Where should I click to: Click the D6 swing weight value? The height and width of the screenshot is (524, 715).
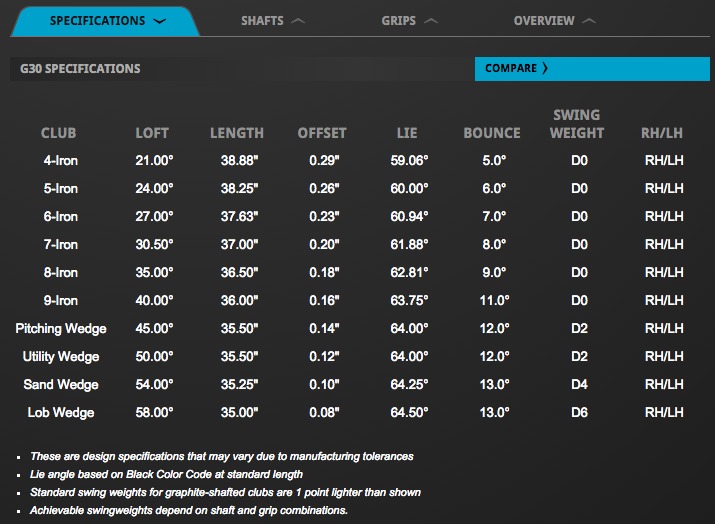pyautogui.click(x=579, y=413)
